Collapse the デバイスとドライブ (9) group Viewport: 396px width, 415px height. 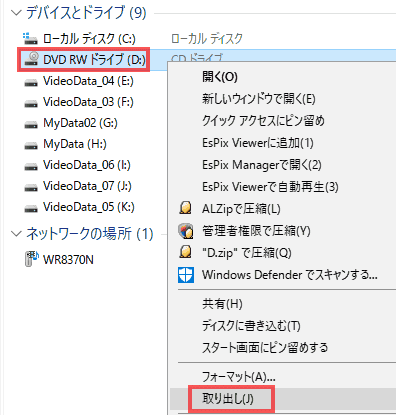(16, 13)
